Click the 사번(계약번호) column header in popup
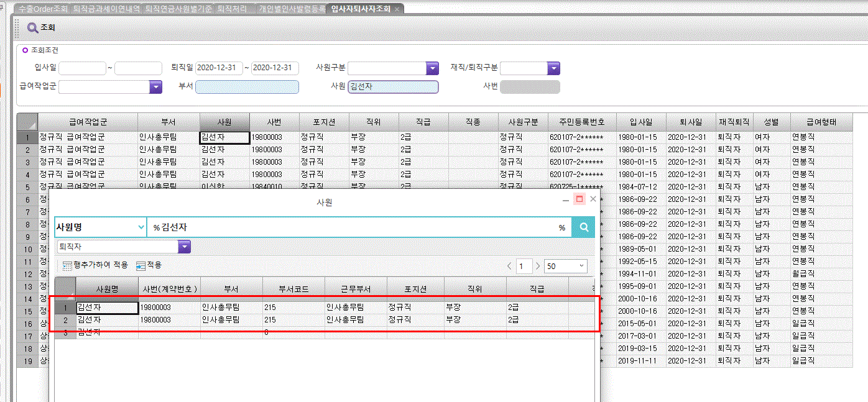 click(x=169, y=289)
